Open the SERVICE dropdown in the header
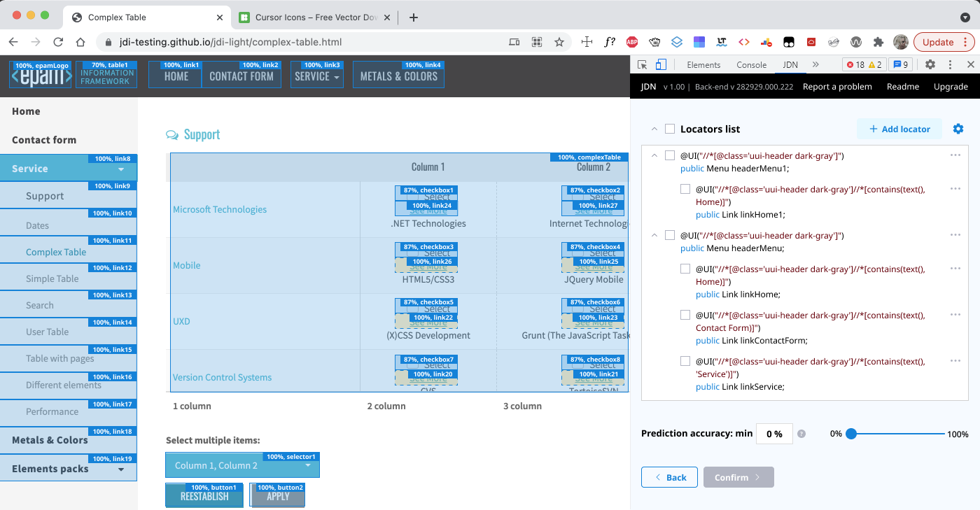The height and width of the screenshot is (510, 980). (x=317, y=76)
